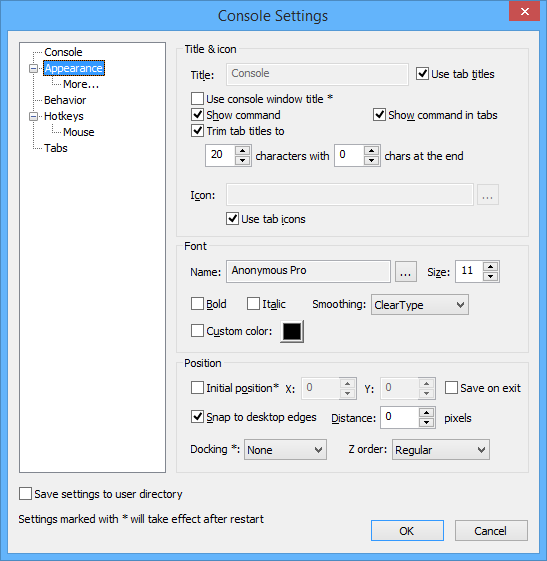This screenshot has height=561, width=547.
Task: Open the Hotkeys settings page
Action: [x=64, y=116]
